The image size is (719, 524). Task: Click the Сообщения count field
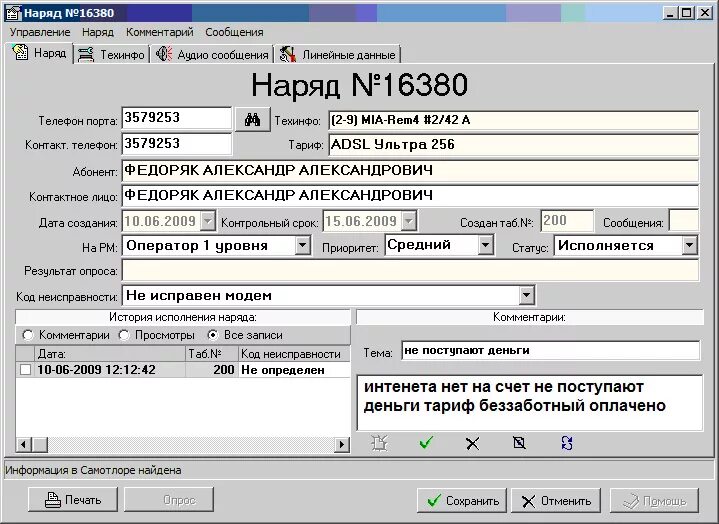pos(683,221)
